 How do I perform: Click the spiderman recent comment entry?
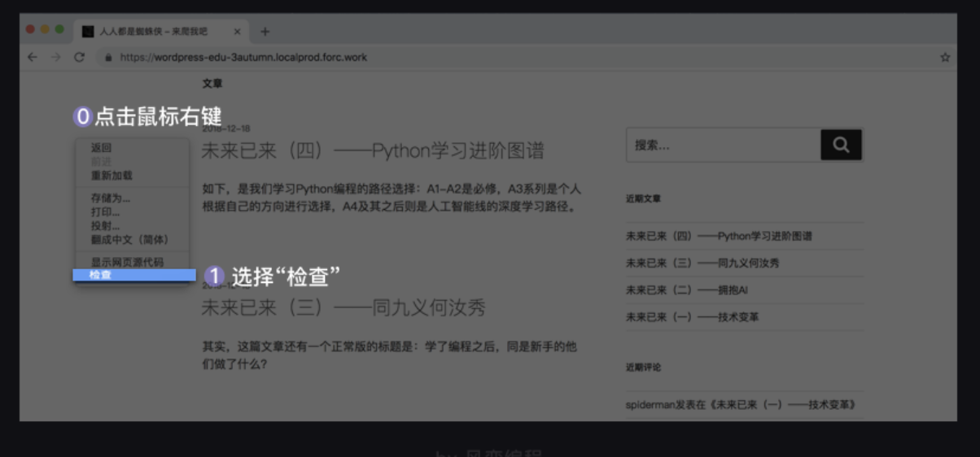pos(741,404)
